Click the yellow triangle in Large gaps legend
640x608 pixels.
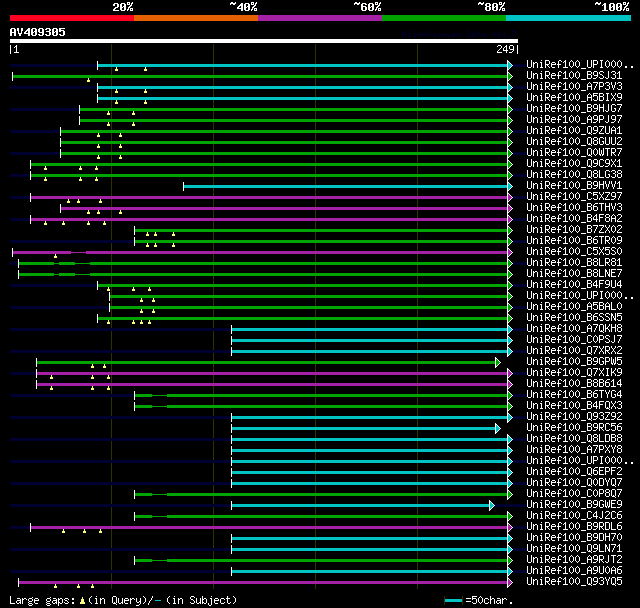coord(82,600)
